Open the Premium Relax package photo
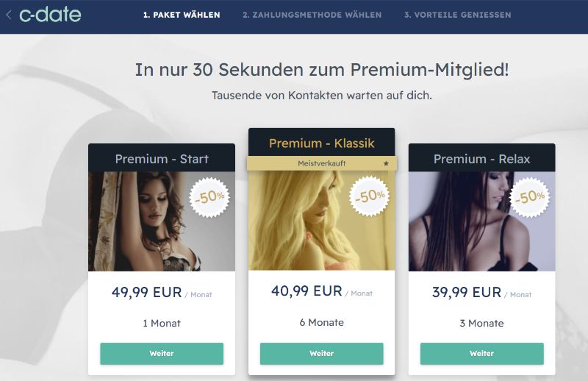This screenshot has height=381, width=588. (x=482, y=221)
